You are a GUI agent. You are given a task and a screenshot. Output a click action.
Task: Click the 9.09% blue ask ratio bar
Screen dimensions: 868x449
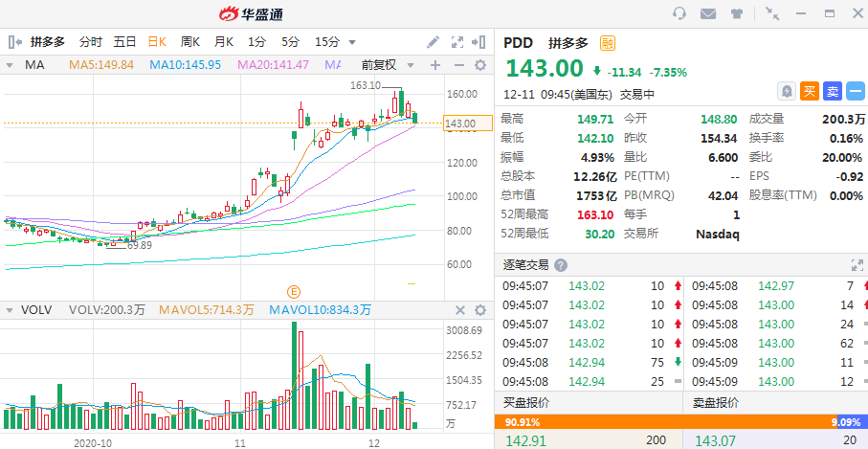pyautogui.click(x=853, y=422)
